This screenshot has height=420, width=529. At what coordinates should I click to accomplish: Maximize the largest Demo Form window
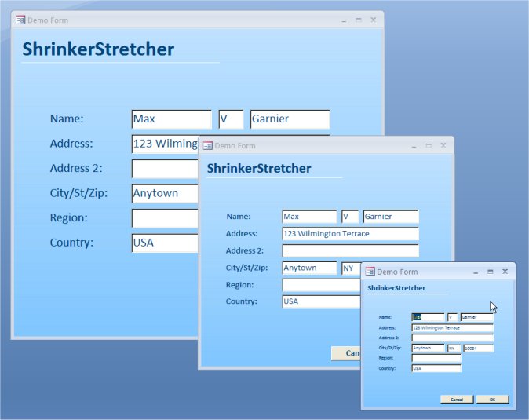[359, 20]
